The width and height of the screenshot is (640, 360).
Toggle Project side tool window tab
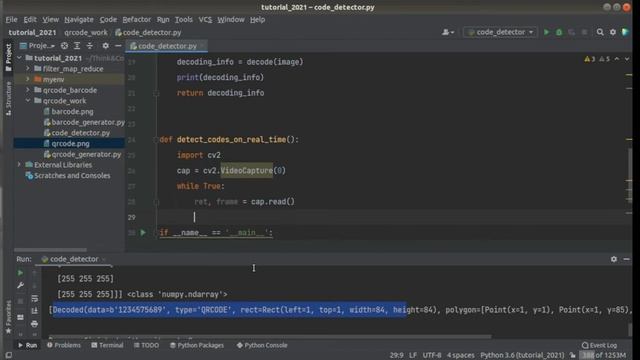8,57
